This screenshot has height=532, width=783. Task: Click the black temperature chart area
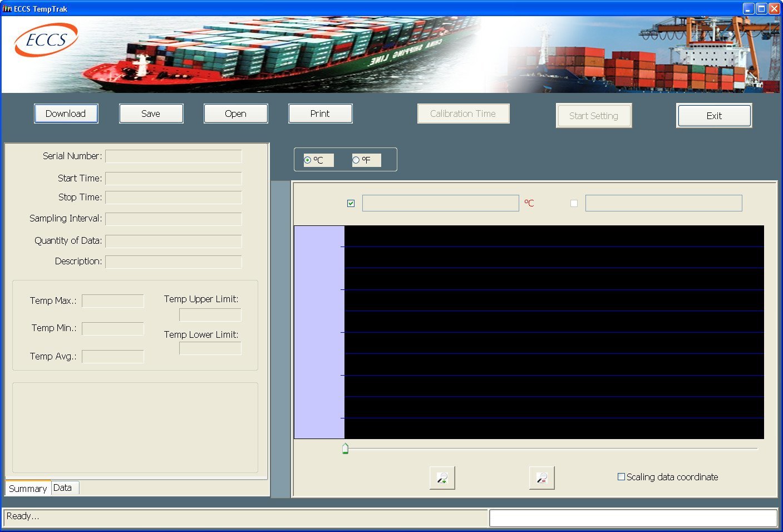554,332
